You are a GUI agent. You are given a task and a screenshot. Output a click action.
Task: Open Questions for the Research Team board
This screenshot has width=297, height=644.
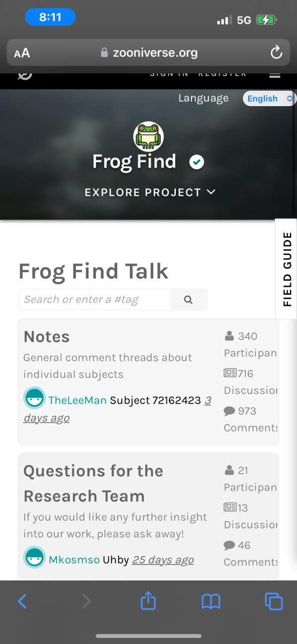[x=93, y=484]
